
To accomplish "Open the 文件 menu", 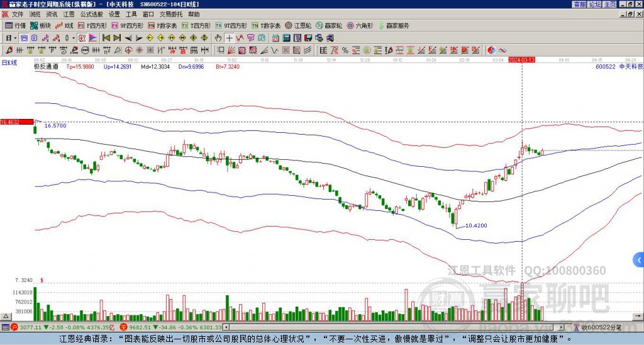I will pyautogui.click(x=18, y=14).
